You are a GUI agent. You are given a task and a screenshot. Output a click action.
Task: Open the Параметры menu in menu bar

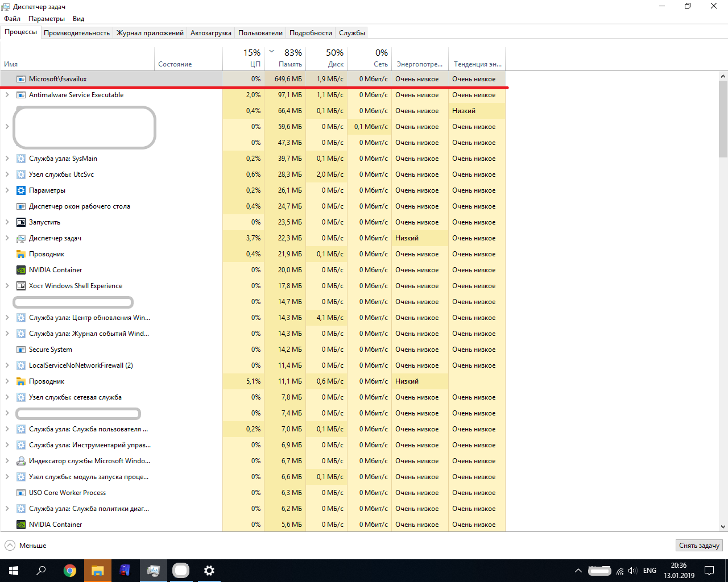[x=47, y=19]
